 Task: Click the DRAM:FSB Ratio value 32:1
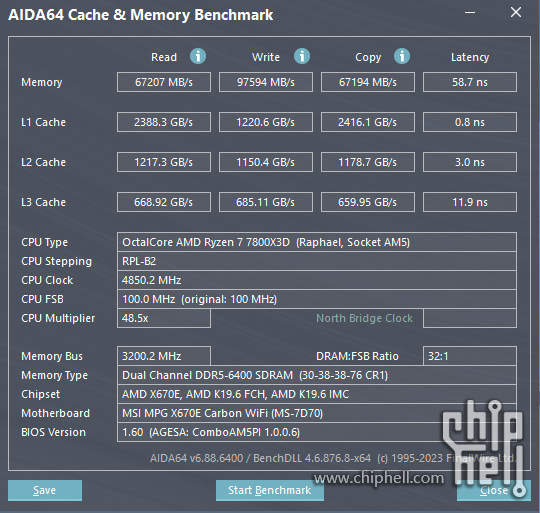[x=470, y=356]
